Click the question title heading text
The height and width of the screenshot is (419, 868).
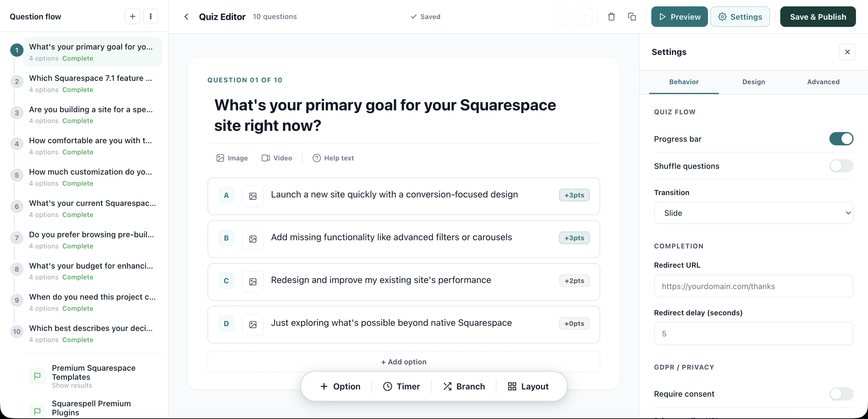tap(385, 115)
